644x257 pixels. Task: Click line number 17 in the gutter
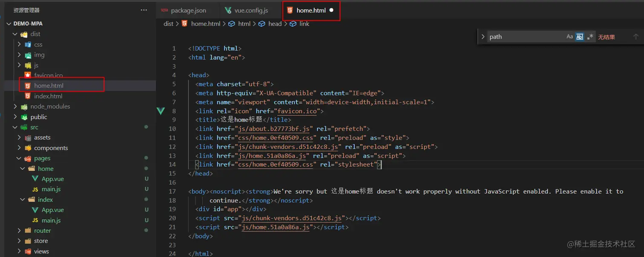tap(172, 191)
